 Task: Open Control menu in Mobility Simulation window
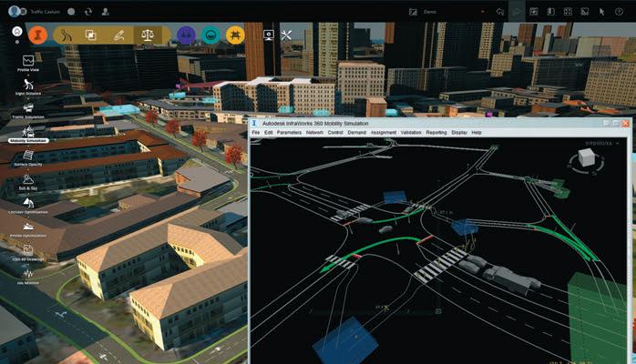tap(335, 132)
